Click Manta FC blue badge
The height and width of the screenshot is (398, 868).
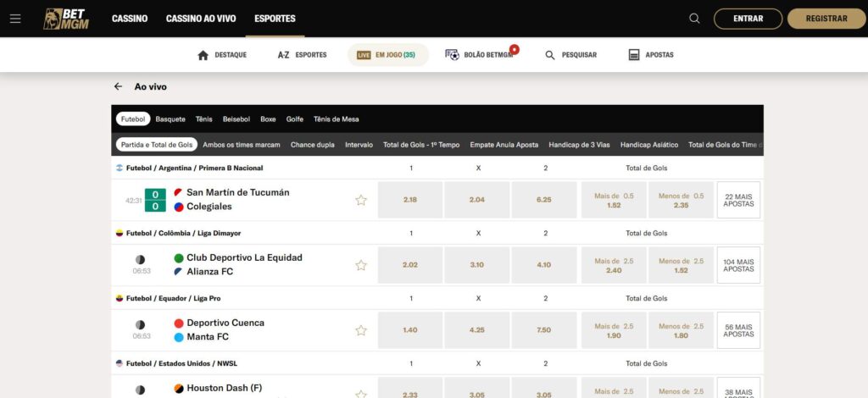[x=178, y=337]
